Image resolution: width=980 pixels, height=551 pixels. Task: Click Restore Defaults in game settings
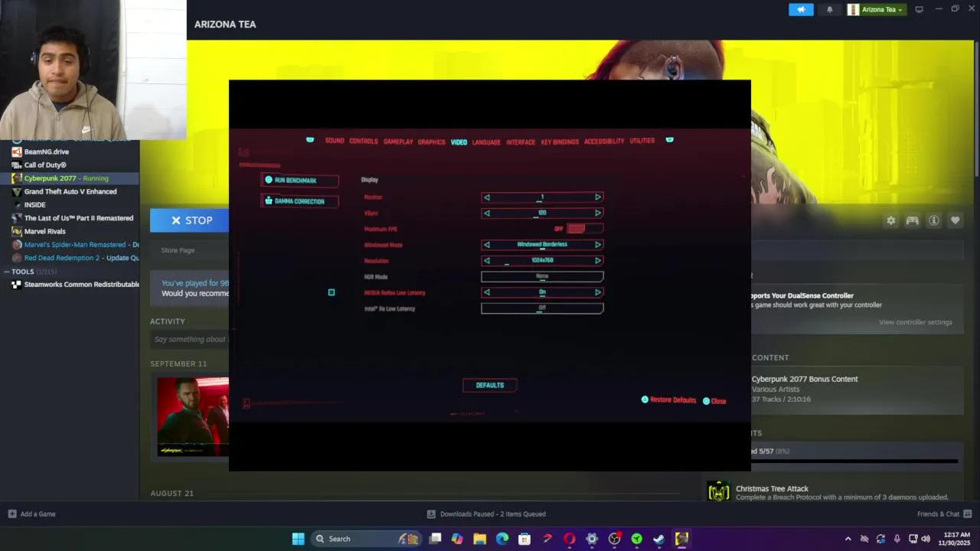click(668, 400)
